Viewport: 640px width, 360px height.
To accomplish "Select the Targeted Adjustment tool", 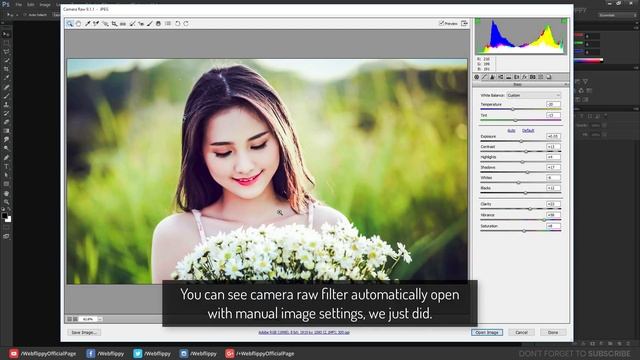I will pos(105,24).
